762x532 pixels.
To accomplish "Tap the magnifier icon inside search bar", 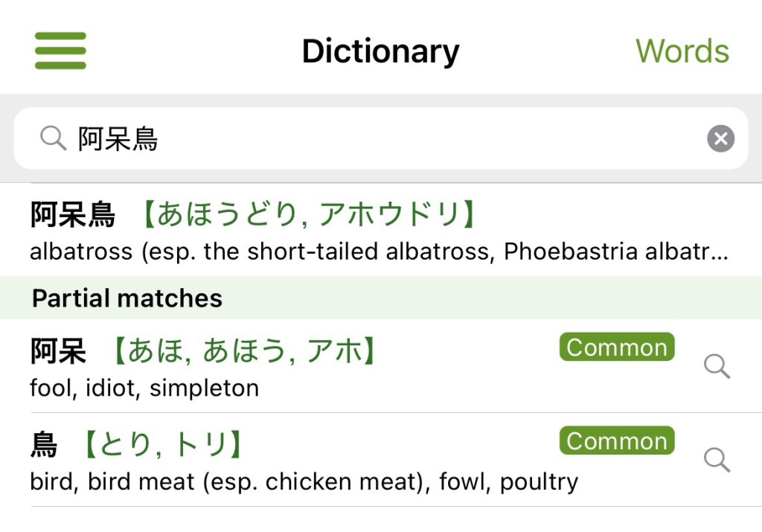I will (x=53, y=138).
